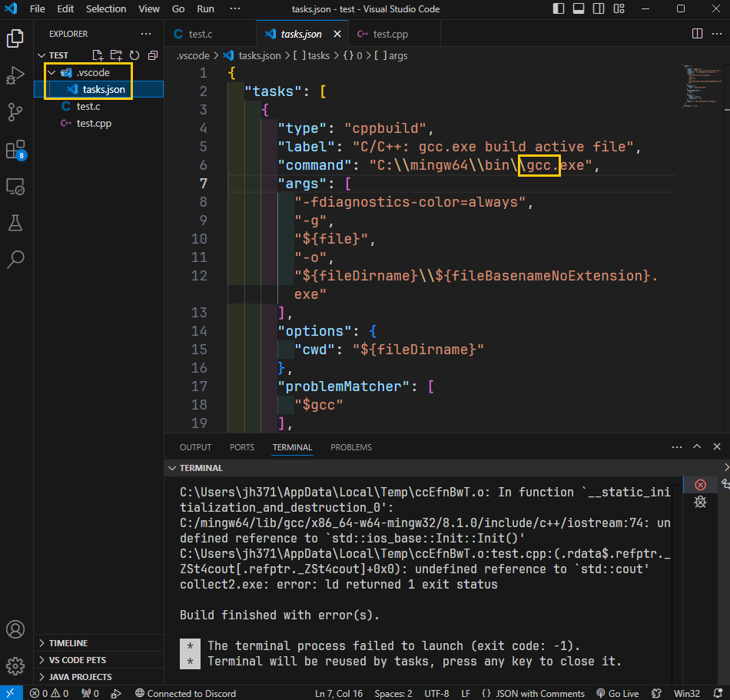Toggle the bottom panel layout button
730x700 pixels.
coord(578,9)
